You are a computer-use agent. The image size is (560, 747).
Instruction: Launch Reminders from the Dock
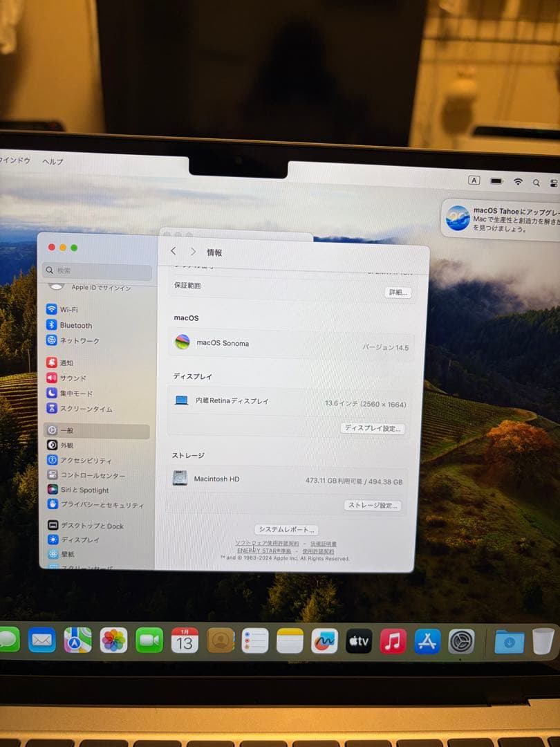255,640
